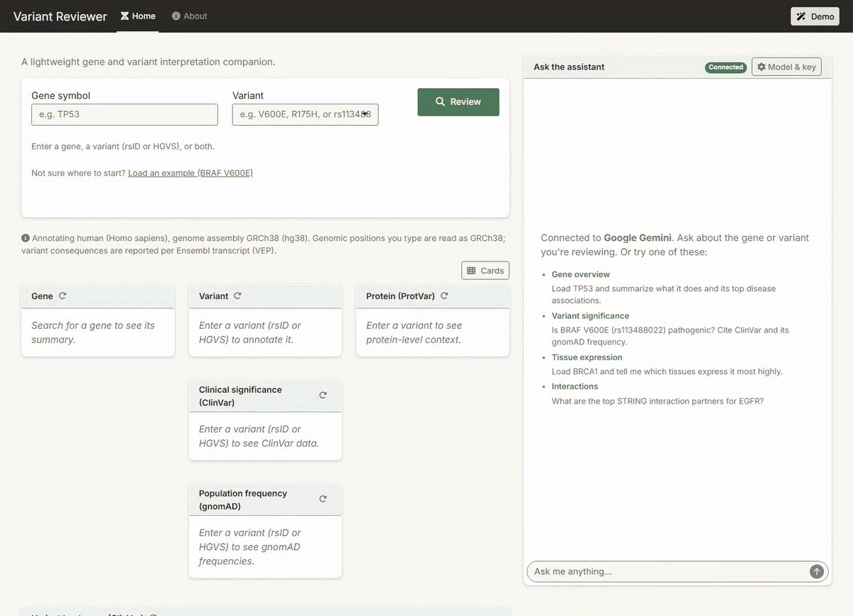Screen dimensions: 853x616
Task: Load the BRAF V600E example link
Action: click(x=191, y=173)
